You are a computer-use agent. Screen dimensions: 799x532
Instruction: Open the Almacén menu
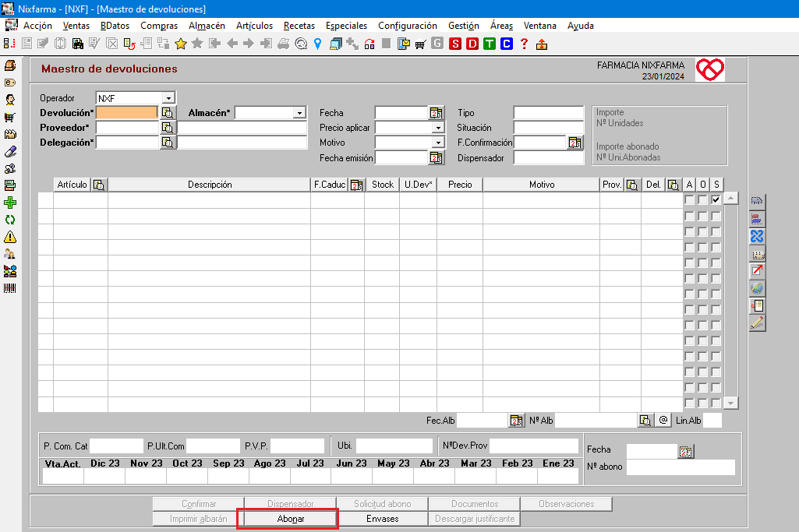[x=207, y=26]
